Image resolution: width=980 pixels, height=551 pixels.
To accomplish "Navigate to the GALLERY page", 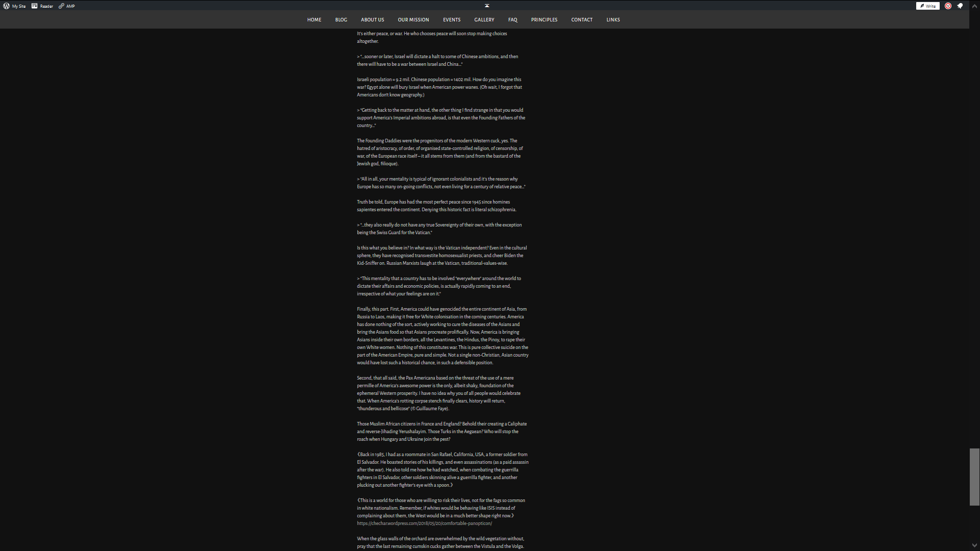I will pyautogui.click(x=484, y=20).
